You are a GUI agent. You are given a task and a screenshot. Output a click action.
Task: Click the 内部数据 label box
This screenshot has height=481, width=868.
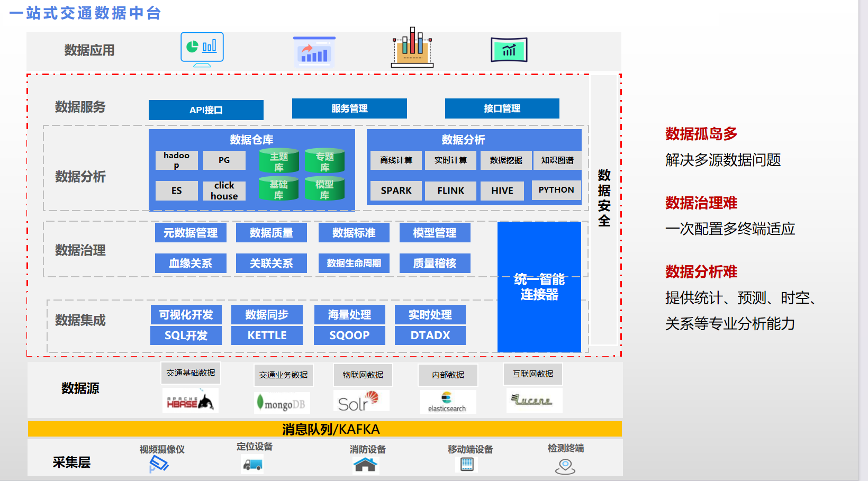pos(448,375)
